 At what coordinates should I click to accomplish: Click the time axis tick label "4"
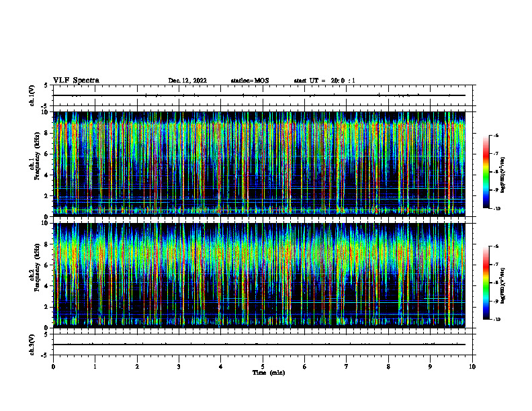pyautogui.click(x=221, y=367)
